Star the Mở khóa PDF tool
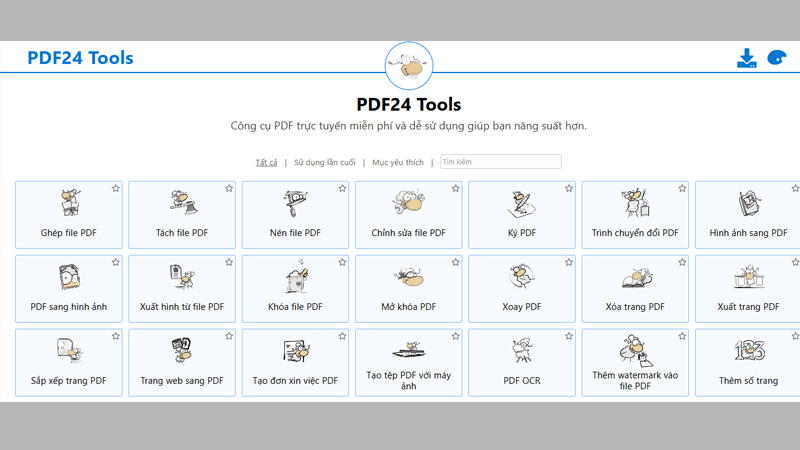This screenshot has width=800, height=450. pyautogui.click(x=455, y=262)
